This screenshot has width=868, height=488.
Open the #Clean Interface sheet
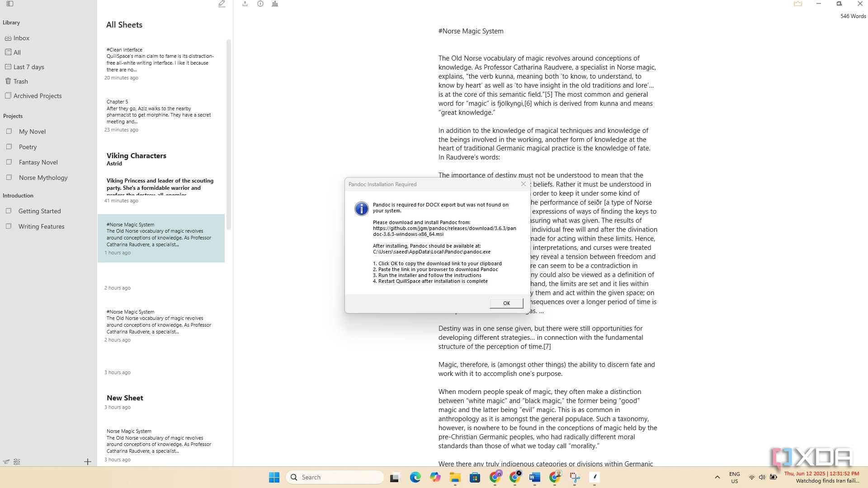[161, 63]
